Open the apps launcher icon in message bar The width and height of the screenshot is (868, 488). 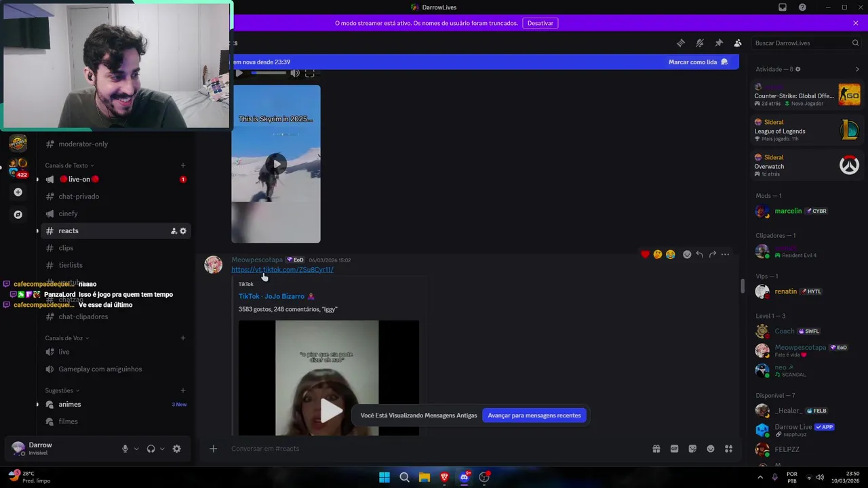729,449
